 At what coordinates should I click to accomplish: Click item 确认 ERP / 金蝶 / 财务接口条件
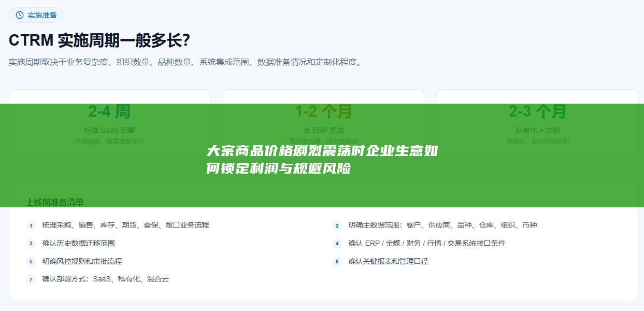click(427, 243)
